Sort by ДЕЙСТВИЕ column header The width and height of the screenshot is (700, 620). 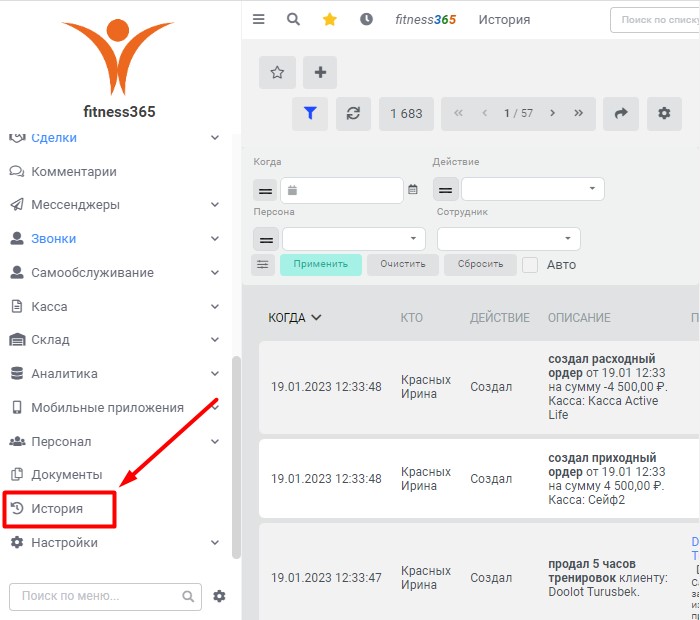click(500, 317)
